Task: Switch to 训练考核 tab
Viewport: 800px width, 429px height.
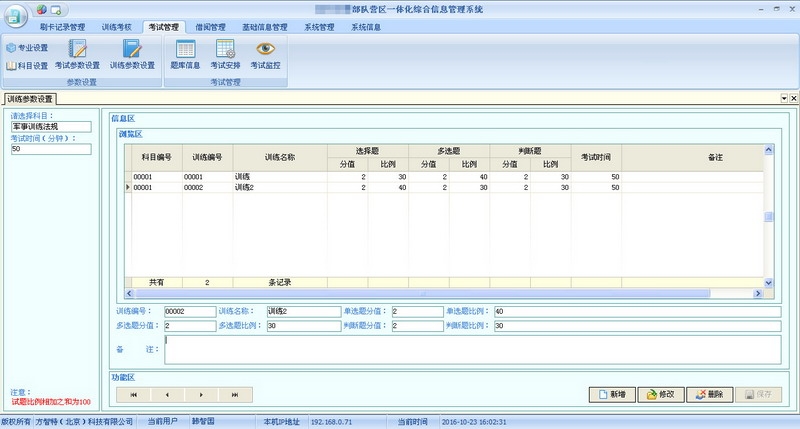Action: point(117,27)
